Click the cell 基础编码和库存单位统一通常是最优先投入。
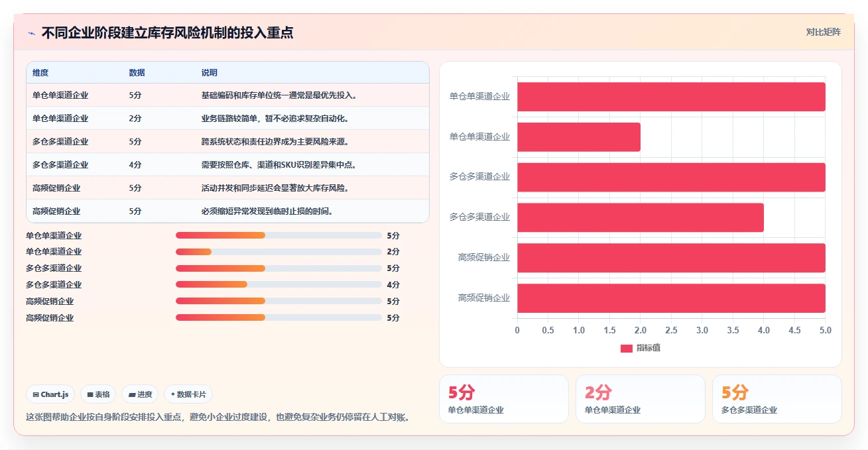 point(279,95)
